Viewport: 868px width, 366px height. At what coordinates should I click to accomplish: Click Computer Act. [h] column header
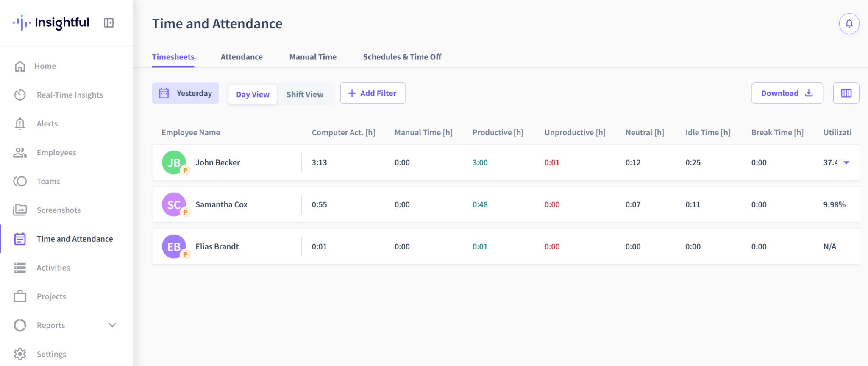[343, 132]
